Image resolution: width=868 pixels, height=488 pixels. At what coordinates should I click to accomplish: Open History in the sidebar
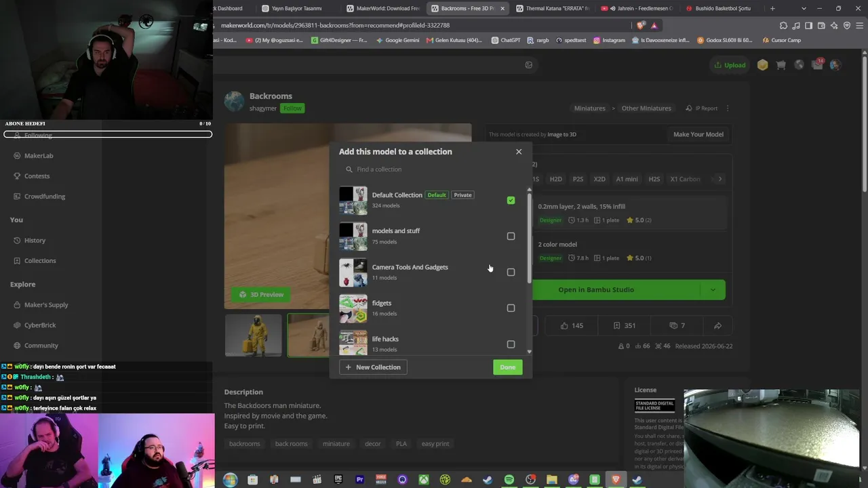click(x=35, y=241)
